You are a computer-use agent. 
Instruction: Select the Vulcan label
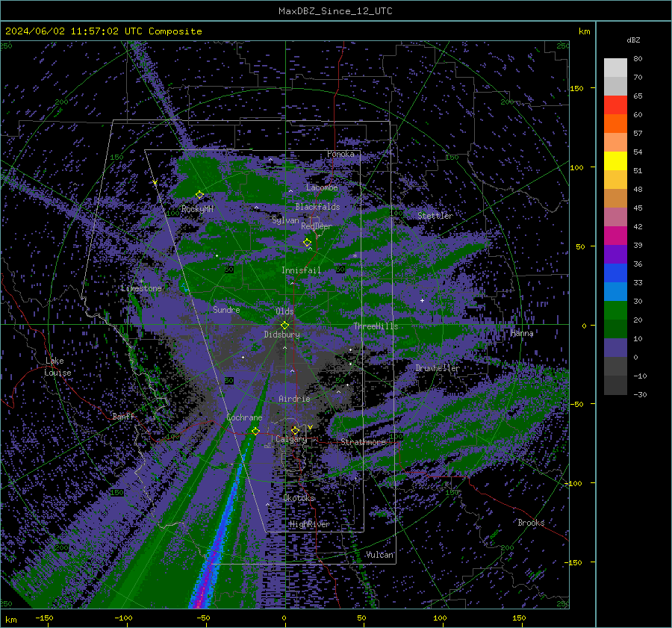tap(379, 555)
